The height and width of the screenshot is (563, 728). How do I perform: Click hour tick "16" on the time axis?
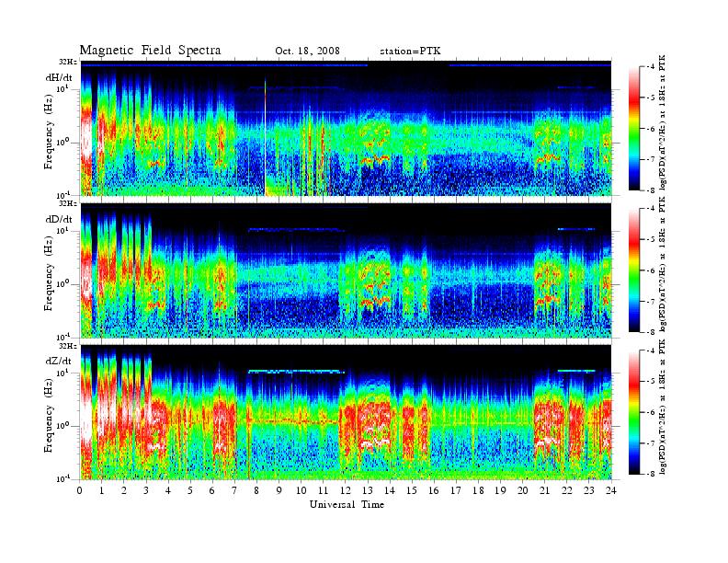434,490
